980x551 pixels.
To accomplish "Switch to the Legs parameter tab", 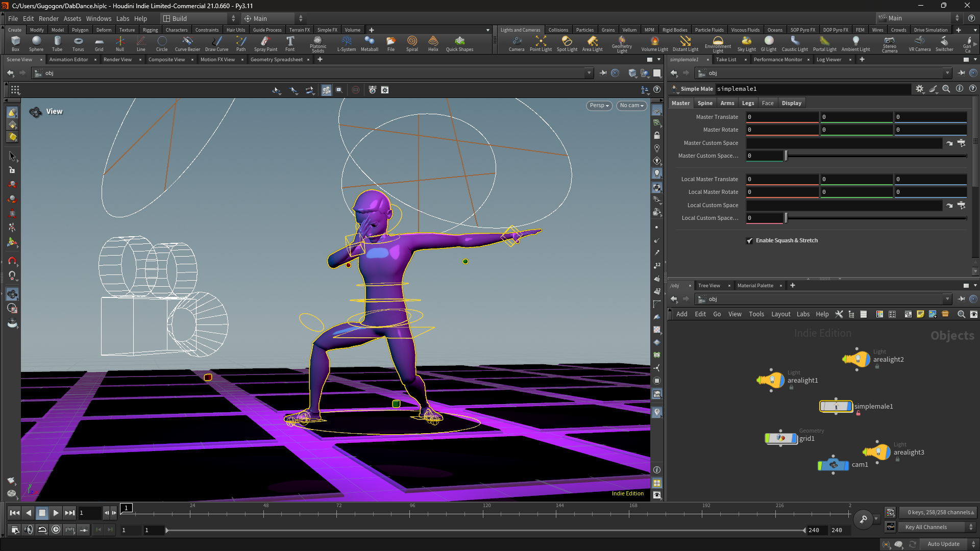I will click(748, 103).
